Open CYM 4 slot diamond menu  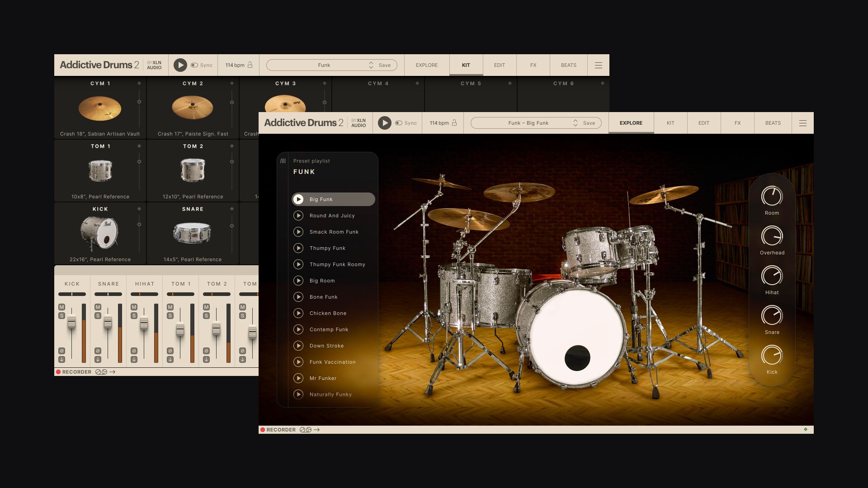click(417, 83)
